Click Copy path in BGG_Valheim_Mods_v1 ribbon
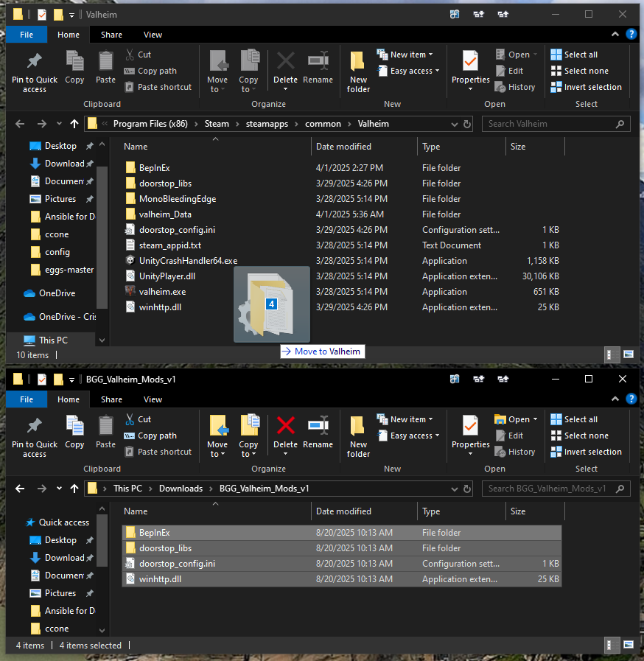 coord(151,436)
